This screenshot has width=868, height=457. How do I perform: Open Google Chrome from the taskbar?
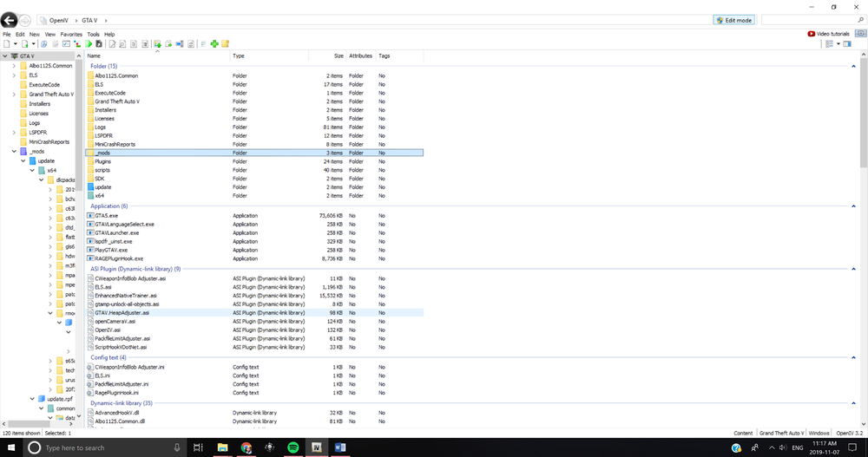point(247,447)
